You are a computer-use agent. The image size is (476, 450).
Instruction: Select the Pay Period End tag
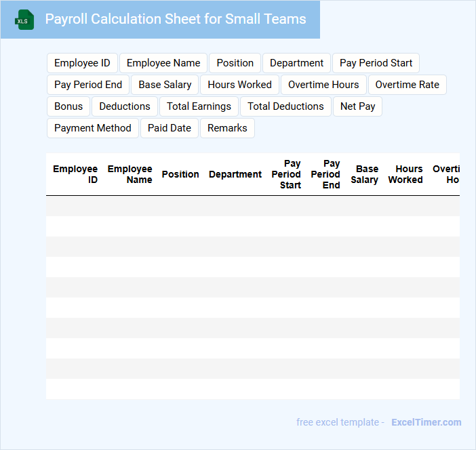coord(88,85)
